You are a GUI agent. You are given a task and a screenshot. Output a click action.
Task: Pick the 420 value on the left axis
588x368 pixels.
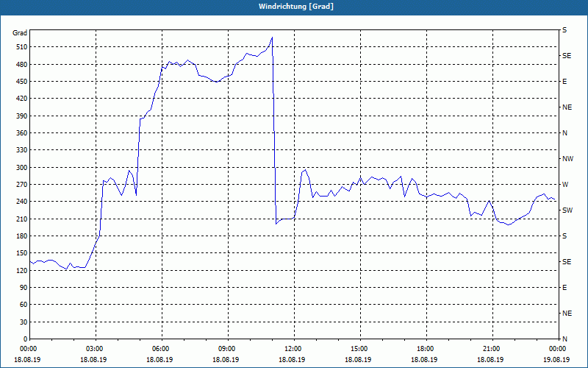[22, 99]
